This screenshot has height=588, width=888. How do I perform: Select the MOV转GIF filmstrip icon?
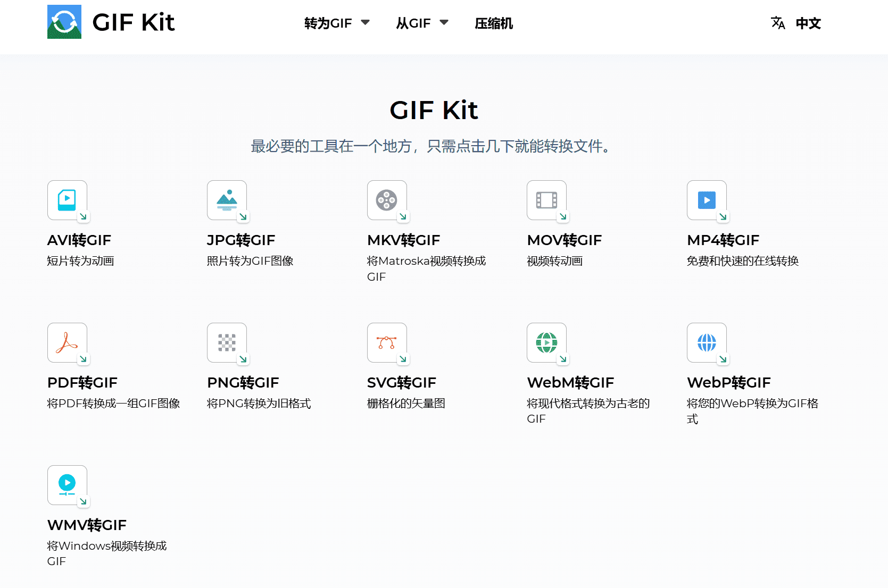coord(547,201)
